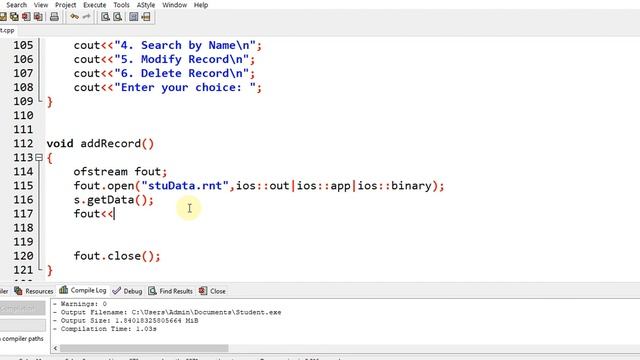The image size is (640, 360).
Task: Click the Goto Line toolbar icon
Action: (146, 17)
